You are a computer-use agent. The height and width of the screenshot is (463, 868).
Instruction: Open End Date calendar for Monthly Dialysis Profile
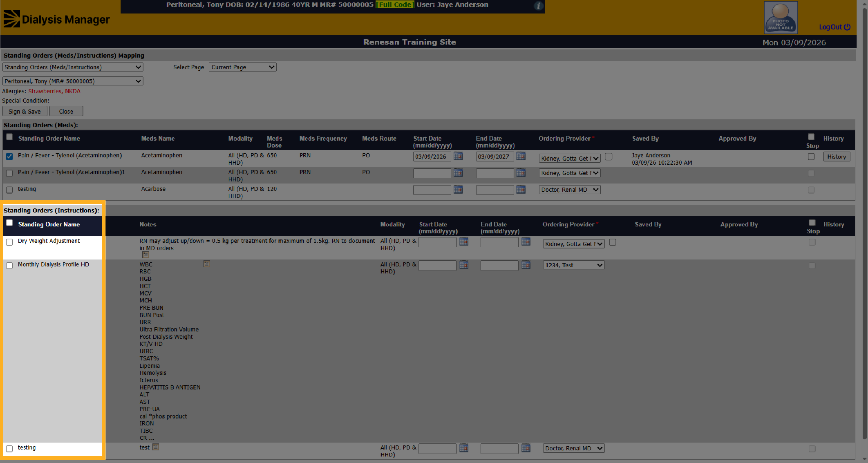point(526,265)
